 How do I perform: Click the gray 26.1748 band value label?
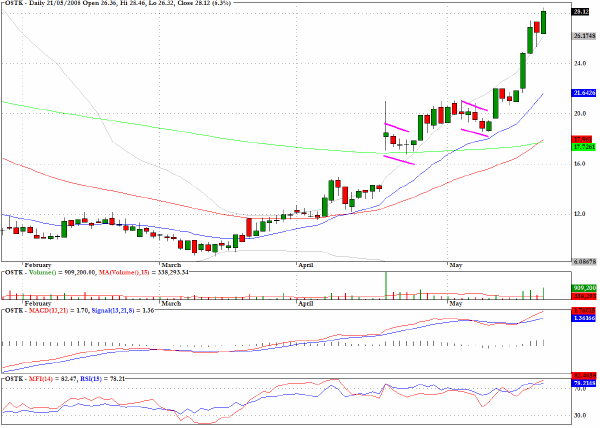click(584, 36)
